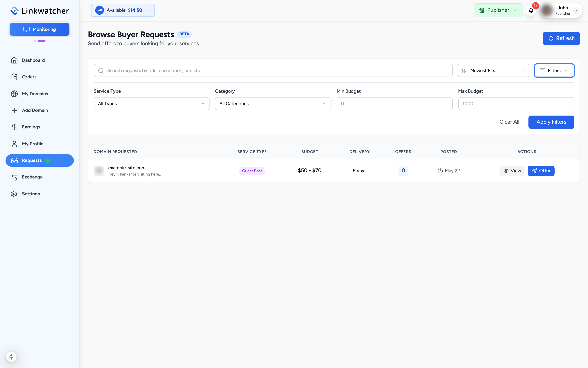588x368 pixels.
Task: Open the Publisher role switcher
Action: [x=498, y=10]
